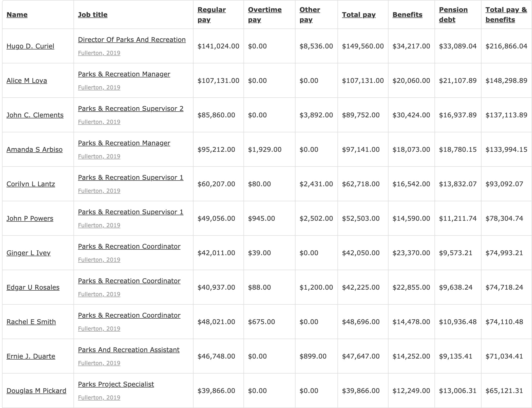Open Fullerton, 2019 link in John P Powers row
The image size is (532, 408).
pos(99,225)
